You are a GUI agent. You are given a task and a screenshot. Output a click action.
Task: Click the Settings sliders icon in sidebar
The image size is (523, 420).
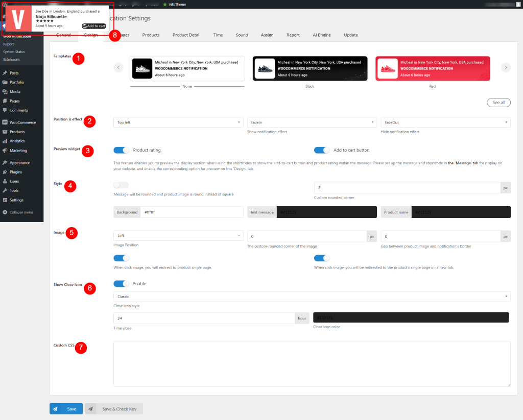(5, 200)
